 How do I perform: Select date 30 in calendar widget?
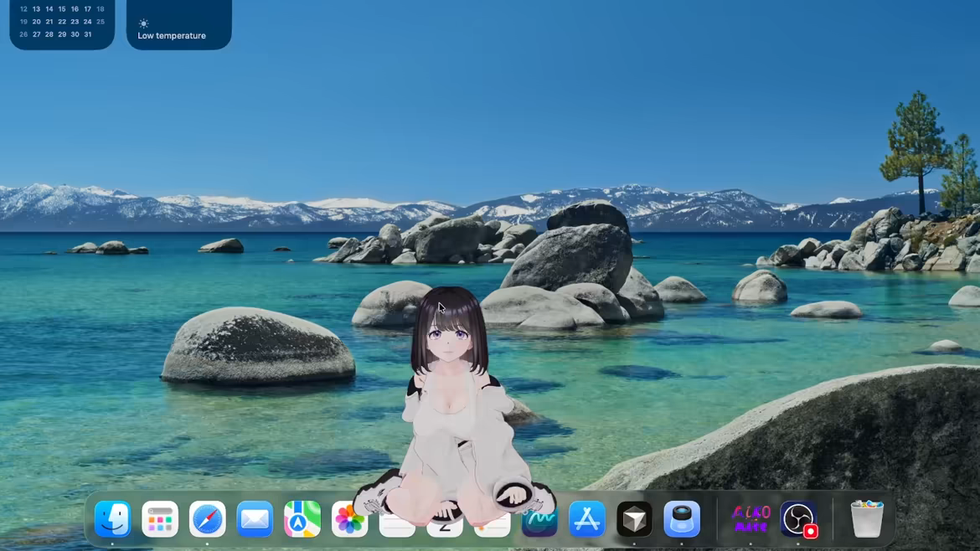click(x=75, y=34)
